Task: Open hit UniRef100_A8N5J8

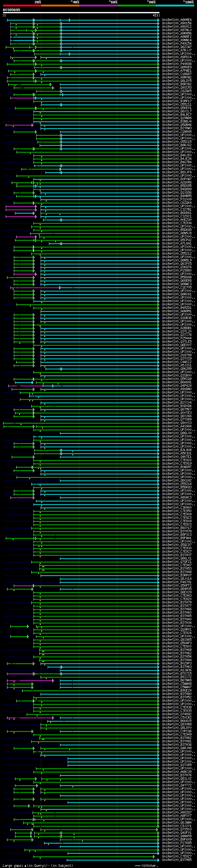Action: click(x=177, y=233)
